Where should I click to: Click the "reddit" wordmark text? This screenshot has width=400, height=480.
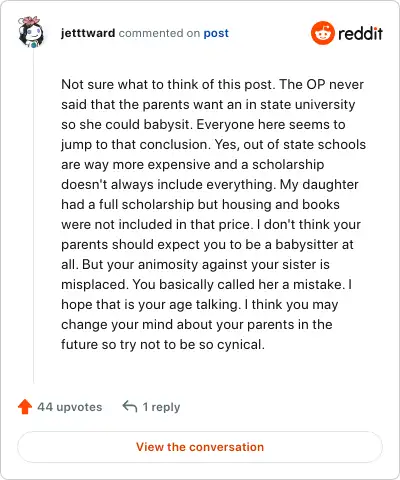click(x=360, y=33)
